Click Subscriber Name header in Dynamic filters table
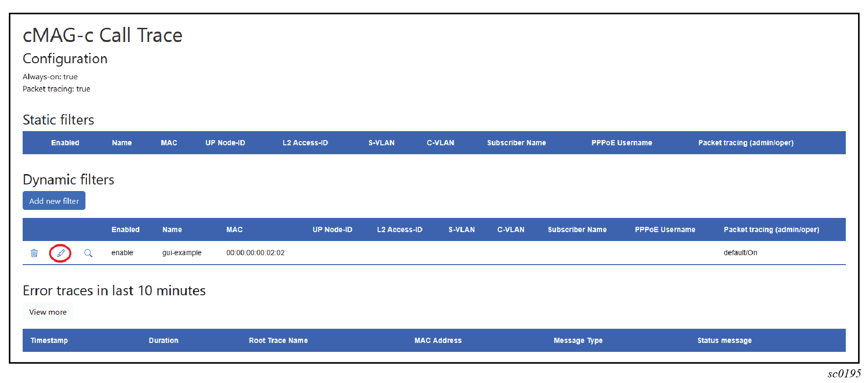 tap(577, 230)
